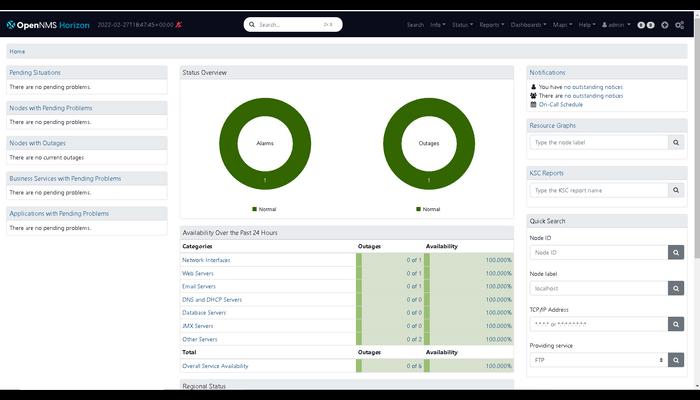Expand the Status dropdown menu
This screenshot has width=700, height=400.
pyautogui.click(x=462, y=24)
